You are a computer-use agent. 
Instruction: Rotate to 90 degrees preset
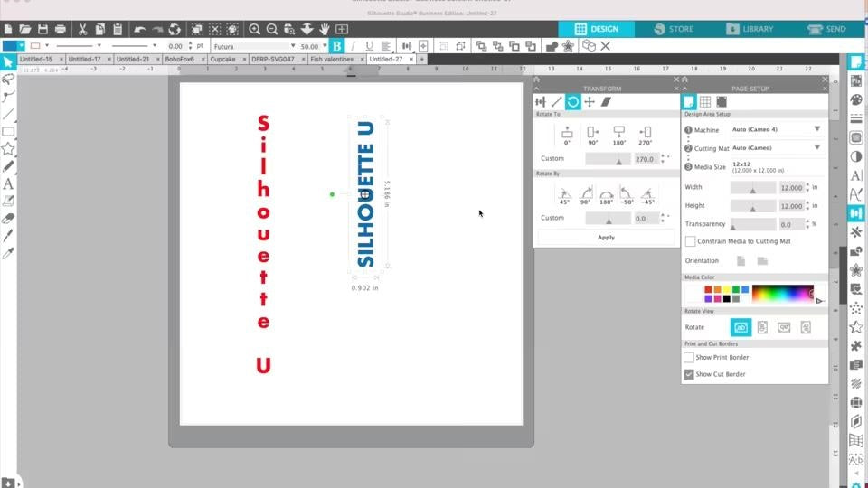click(593, 135)
